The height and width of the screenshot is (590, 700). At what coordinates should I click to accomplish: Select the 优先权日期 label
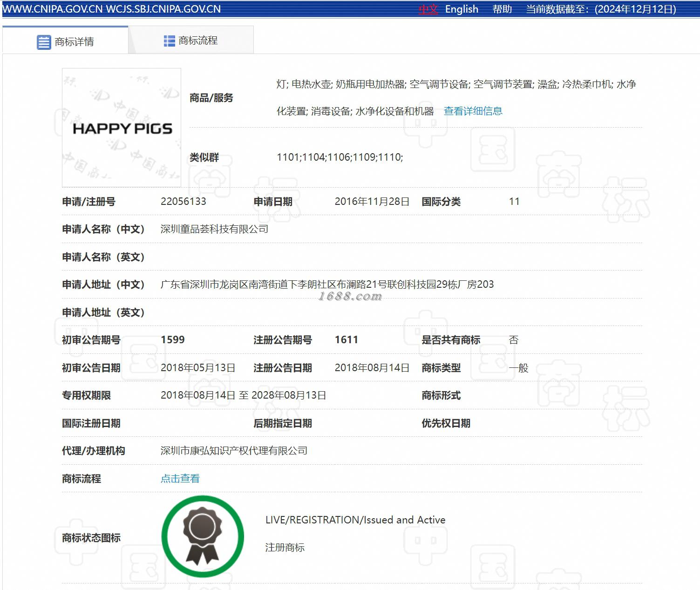coord(446,423)
